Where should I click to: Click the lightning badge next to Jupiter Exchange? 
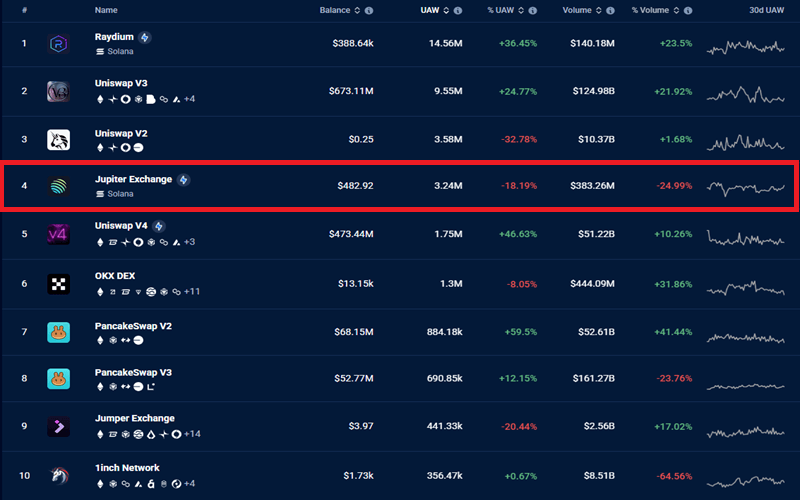[184, 180]
